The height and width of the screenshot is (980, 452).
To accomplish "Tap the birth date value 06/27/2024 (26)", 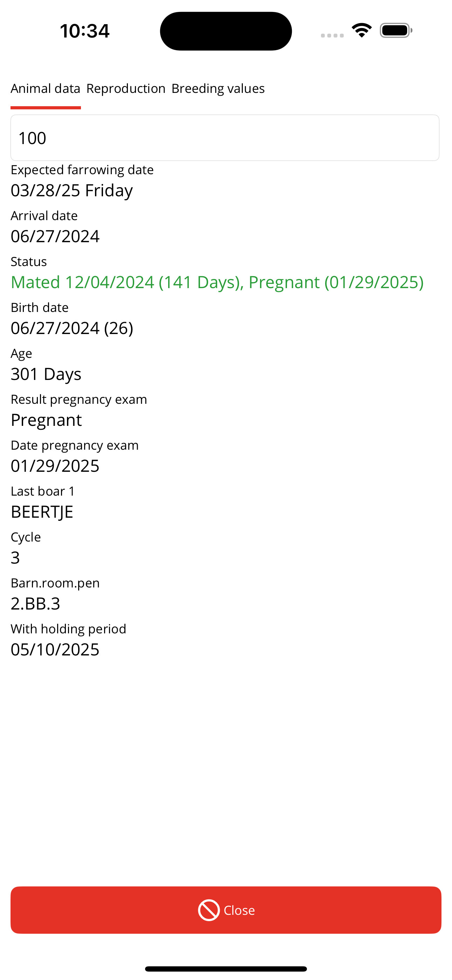I will pyautogui.click(x=72, y=328).
